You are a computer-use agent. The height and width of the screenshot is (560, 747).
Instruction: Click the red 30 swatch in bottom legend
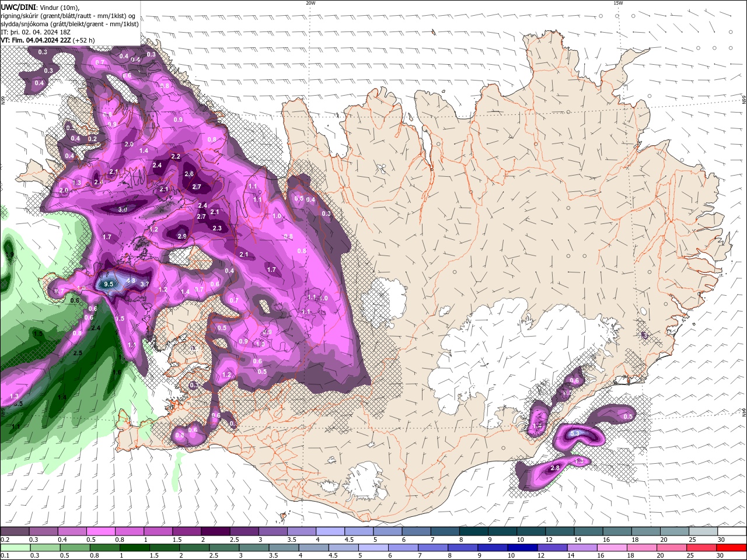(731, 548)
